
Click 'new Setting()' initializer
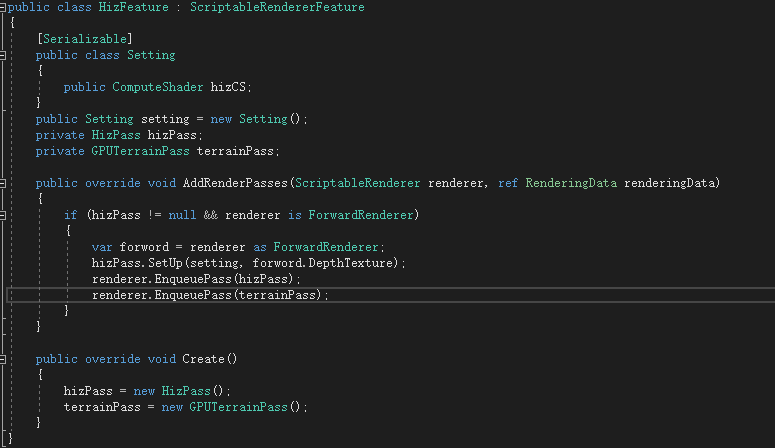tap(255, 119)
